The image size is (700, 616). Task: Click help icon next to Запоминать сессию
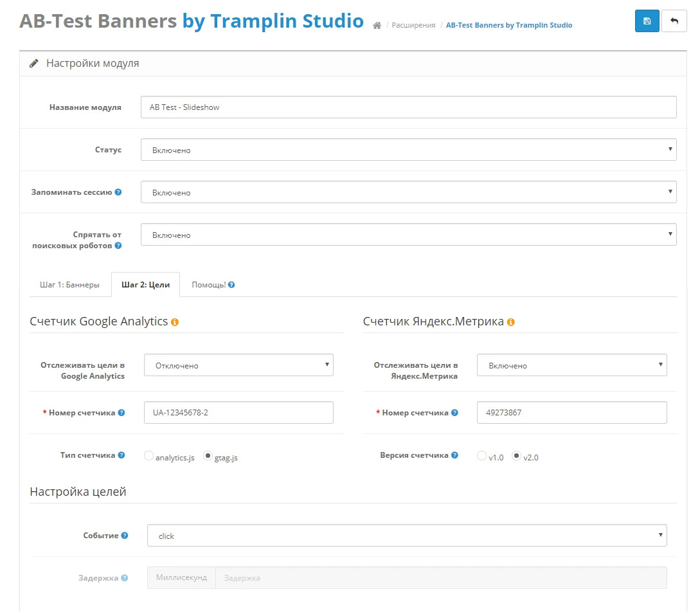click(118, 192)
